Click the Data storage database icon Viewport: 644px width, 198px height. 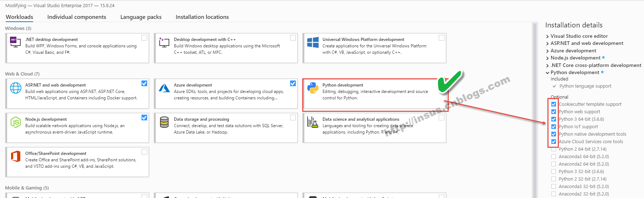[164, 122]
